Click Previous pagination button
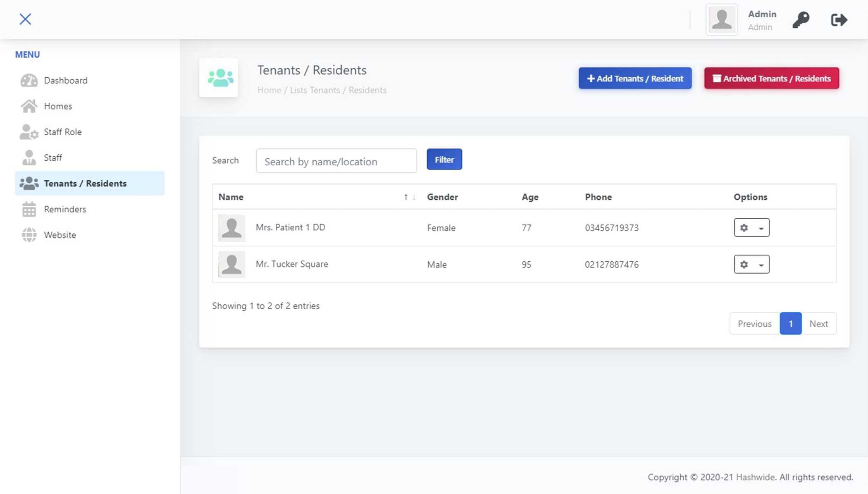The width and height of the screenshot is (868, 494). coord(755,324)
